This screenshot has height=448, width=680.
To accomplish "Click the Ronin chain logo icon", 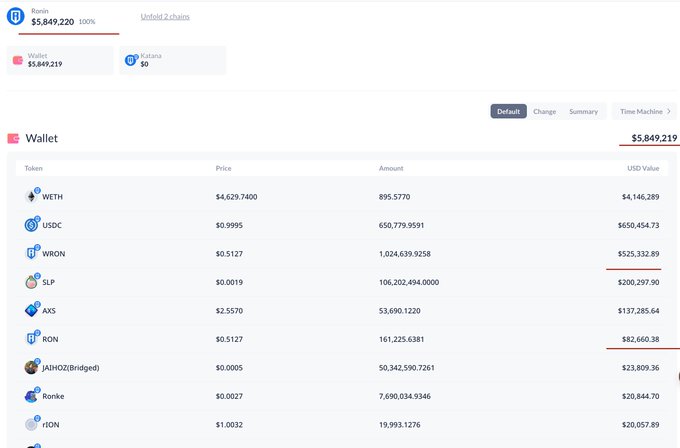I will click(x=16, y=16).
